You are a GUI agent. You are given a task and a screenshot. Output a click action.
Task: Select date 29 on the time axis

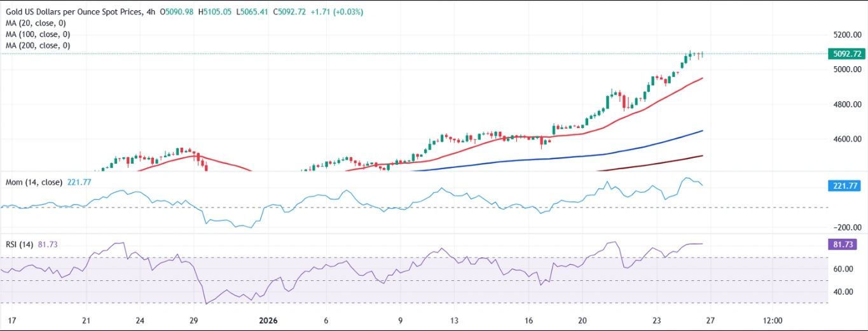(x=195, y=321)
